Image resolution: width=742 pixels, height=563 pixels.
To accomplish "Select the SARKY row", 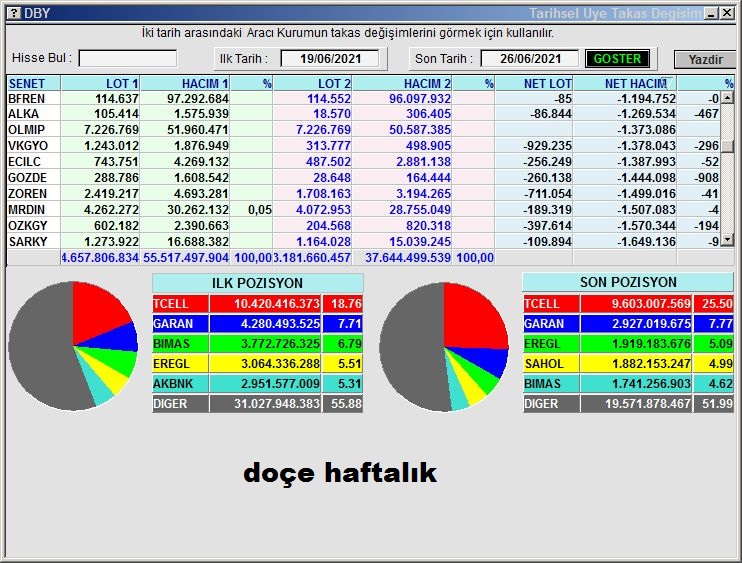I will pos(363,242).
